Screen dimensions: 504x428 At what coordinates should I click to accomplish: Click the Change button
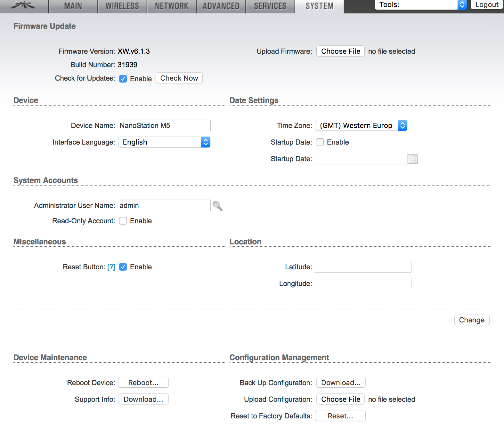point(472,320)
